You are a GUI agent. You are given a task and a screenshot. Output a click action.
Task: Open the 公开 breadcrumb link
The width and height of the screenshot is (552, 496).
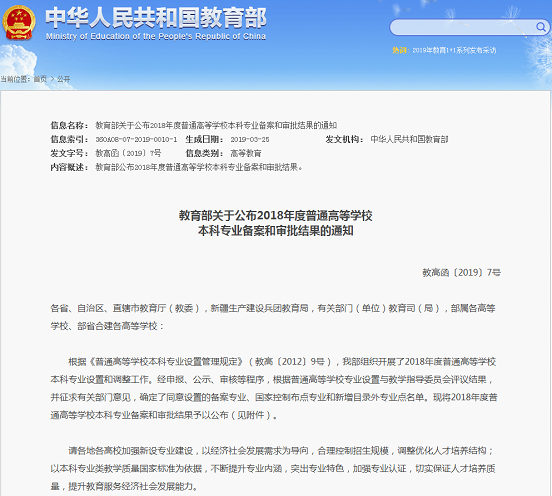pos(64,79)
